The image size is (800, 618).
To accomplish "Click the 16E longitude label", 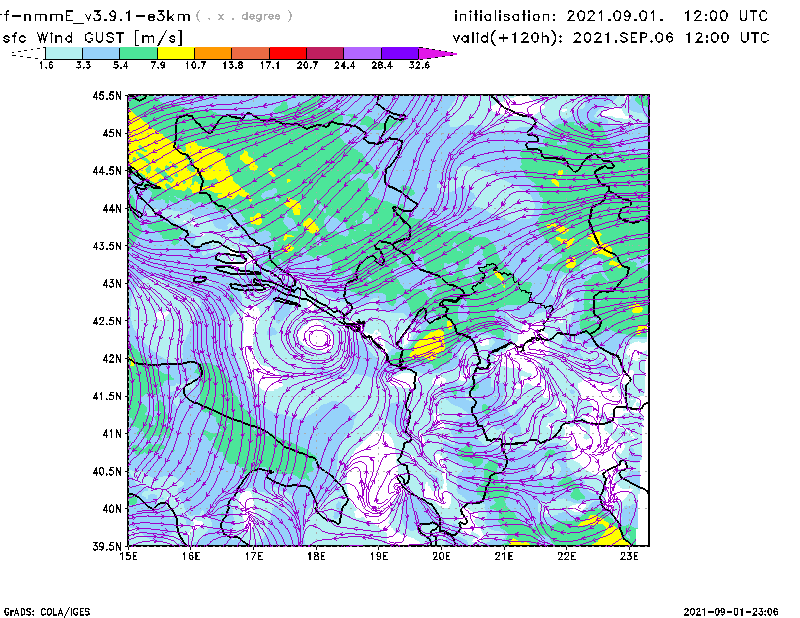I will pos(191,556).
